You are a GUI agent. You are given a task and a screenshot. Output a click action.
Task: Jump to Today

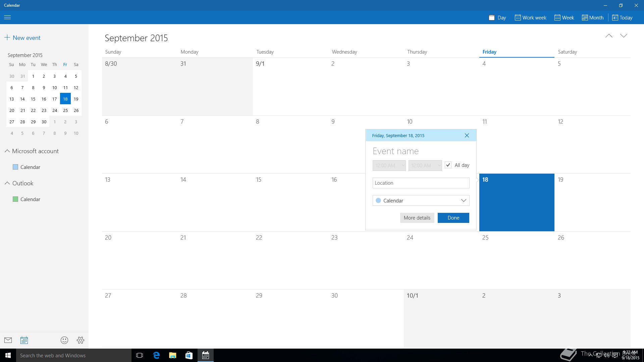(x=622, y=18)
